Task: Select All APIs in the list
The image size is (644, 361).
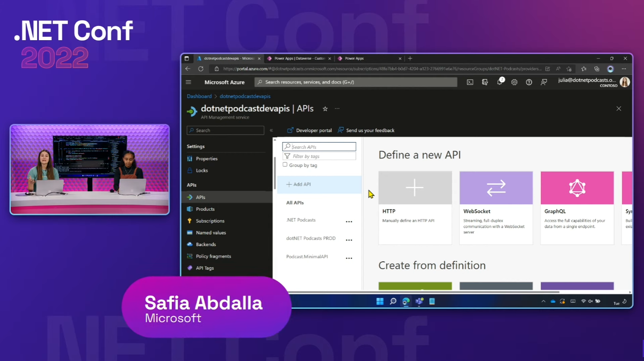Action: (x=295, y=203)
